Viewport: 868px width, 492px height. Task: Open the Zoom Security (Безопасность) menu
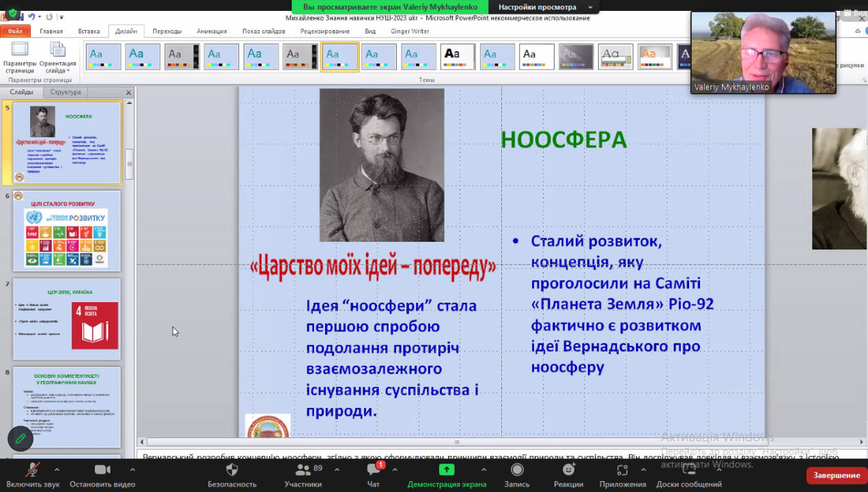[x=232, y=475]
